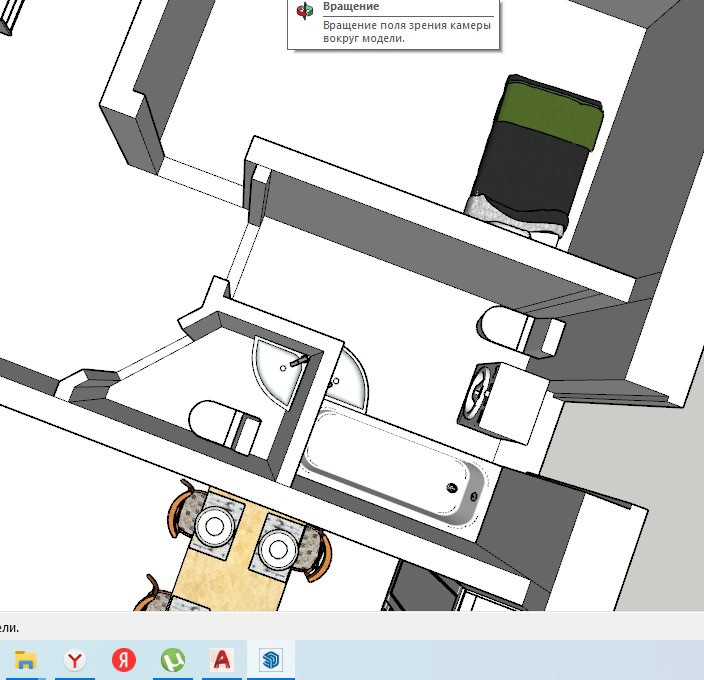Open the uTorrent taskbar icon
This screenshot has height=680, width=704.
pos(173,660)
